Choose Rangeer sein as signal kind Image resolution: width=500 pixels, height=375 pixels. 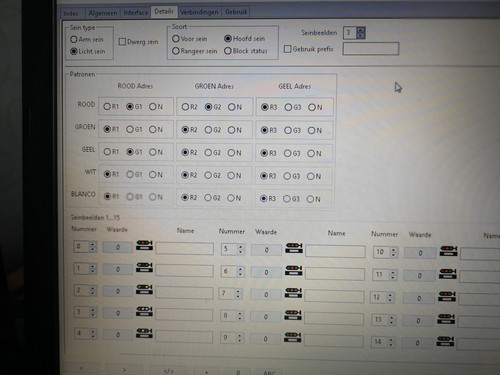click(176, 51)
